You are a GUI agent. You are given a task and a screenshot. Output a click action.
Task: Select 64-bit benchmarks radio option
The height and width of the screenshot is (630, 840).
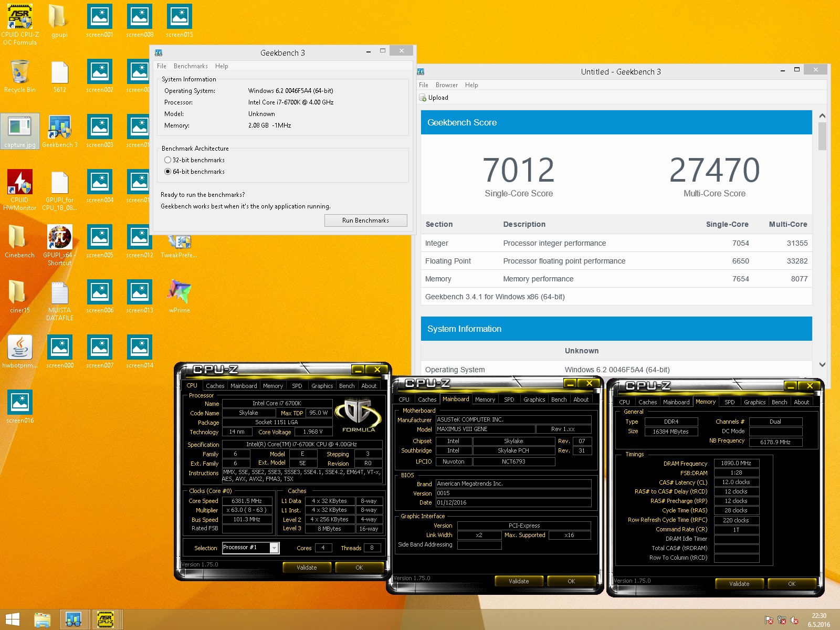tap(167, 172)
